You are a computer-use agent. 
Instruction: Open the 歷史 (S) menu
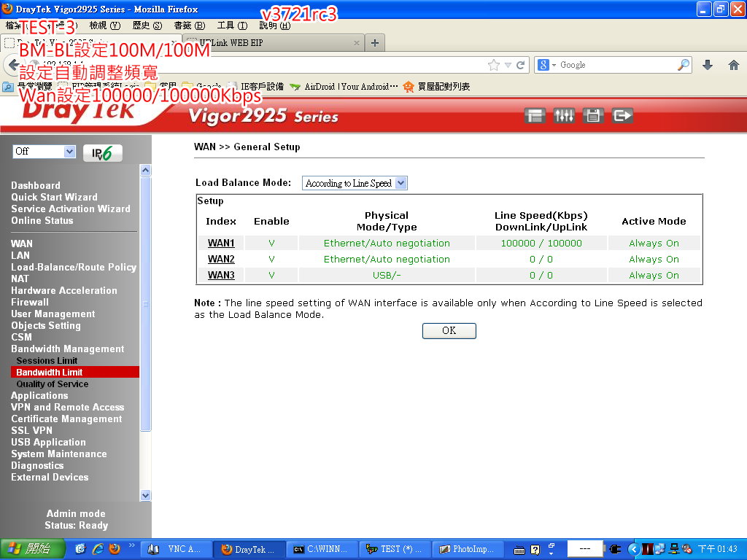(147, 26)
